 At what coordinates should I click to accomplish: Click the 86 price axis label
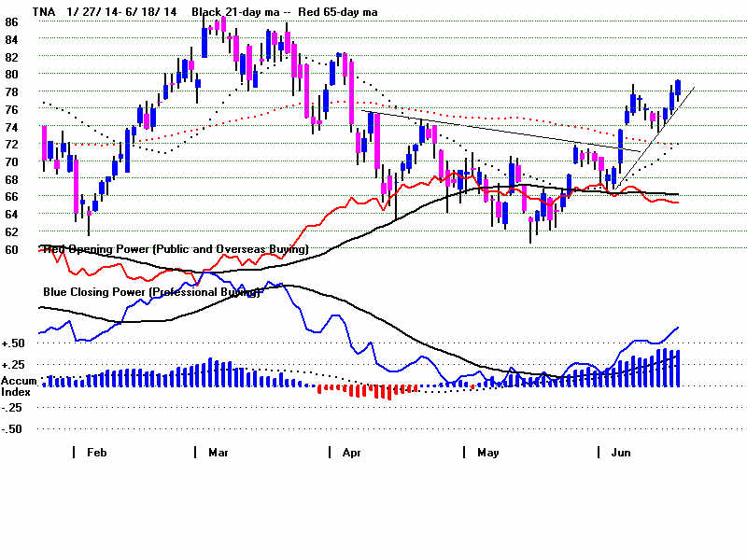(x=11, y=21)
